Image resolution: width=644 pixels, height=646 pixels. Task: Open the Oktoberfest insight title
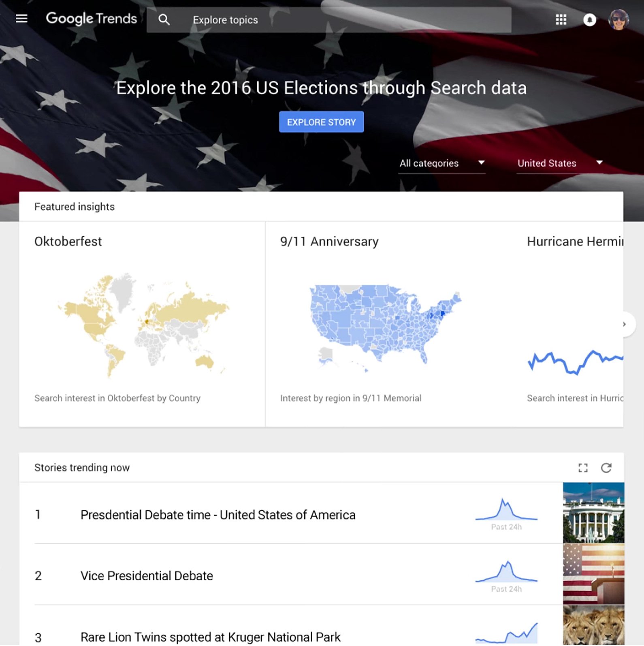point(68,242)
